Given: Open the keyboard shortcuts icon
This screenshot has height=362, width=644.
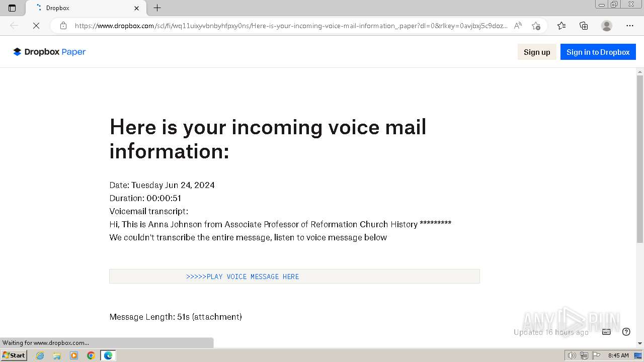Looking at the screenshot, I should 606,332.
